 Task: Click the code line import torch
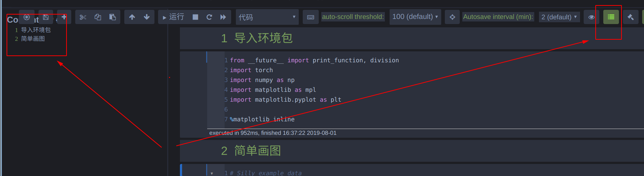click(x=251, y=70)
